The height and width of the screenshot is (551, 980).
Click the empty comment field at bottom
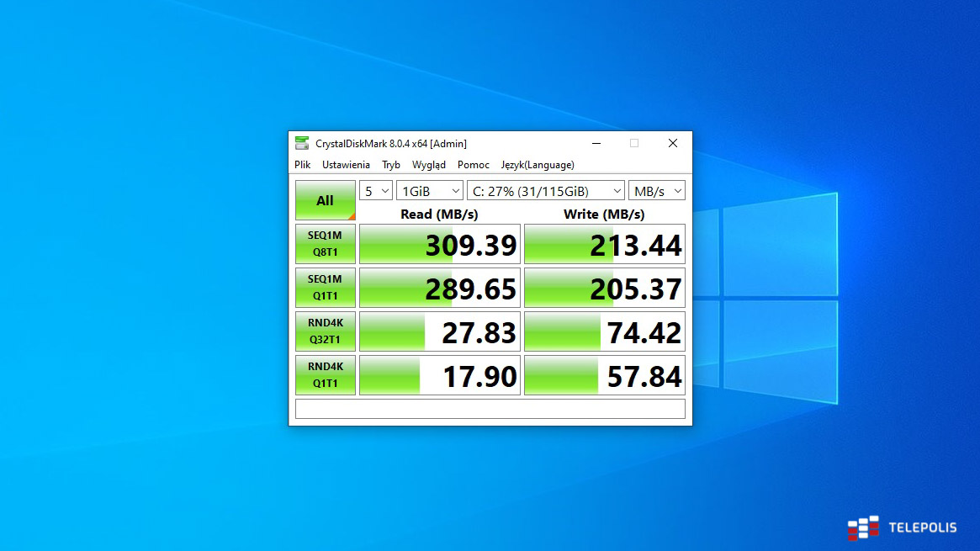pyautogui.click(x=490, y=409)
